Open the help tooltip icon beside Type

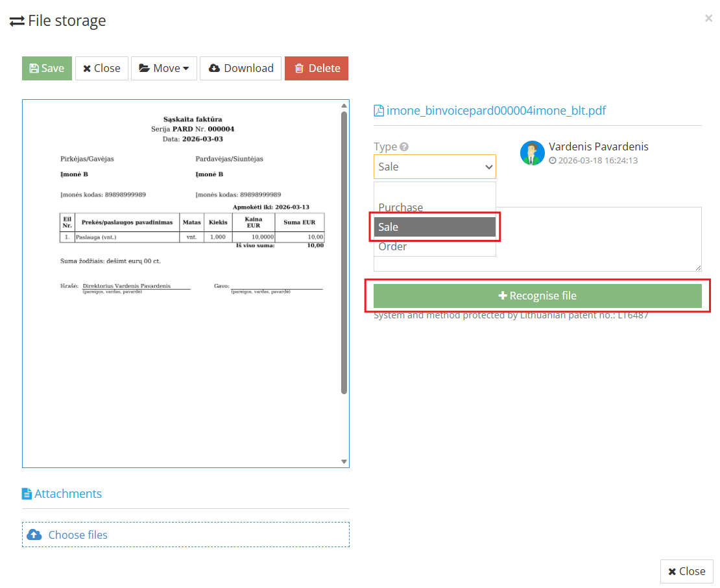(404, 147)
